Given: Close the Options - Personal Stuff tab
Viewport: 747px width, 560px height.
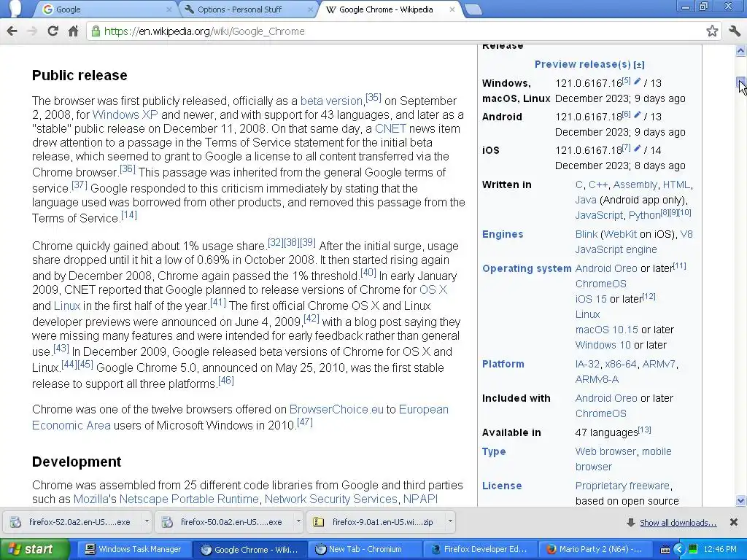Looking at the screenshot, I should tap(311, 9).
